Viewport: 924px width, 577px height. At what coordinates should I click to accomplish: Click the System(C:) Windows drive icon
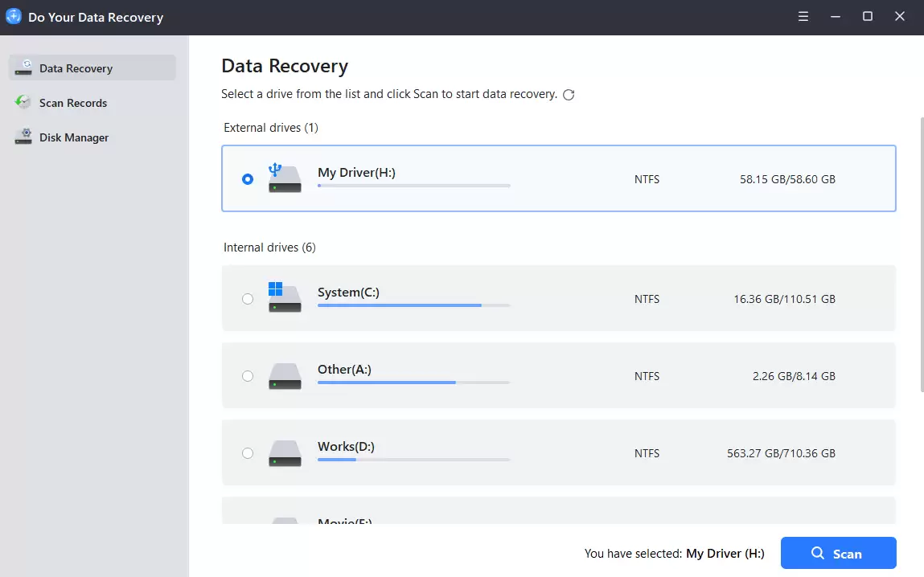tap(285, 298)
